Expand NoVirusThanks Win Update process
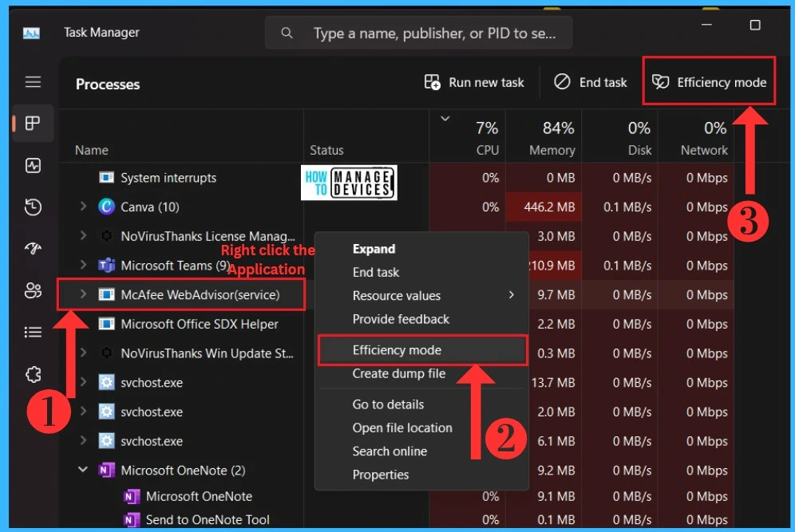The image size is (795, 532). [83, 352]
